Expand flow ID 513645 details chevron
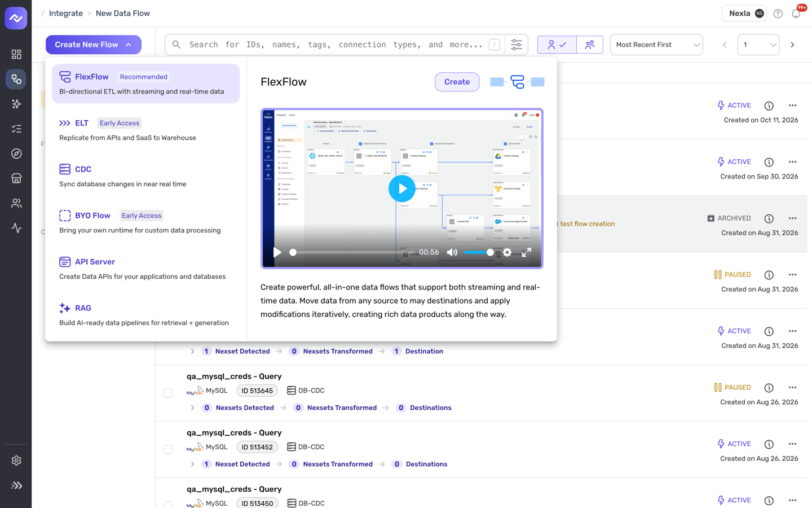 192,408
